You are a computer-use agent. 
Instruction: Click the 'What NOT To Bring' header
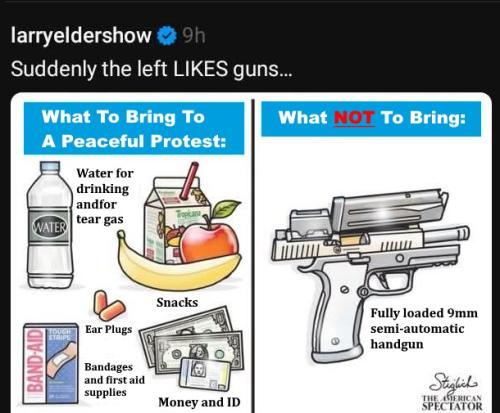click(371, 119)
